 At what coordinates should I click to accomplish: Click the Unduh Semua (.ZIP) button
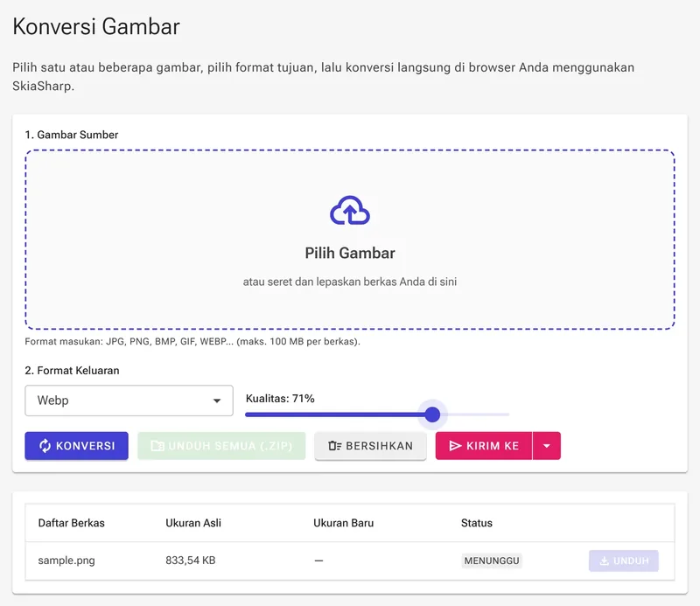(x=221, y=445)
